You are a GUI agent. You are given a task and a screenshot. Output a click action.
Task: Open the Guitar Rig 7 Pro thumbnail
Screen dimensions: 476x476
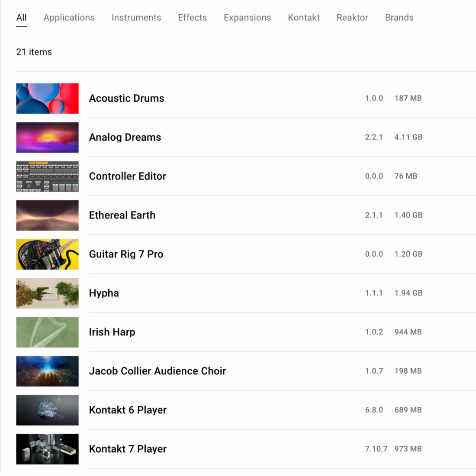pyautogui.click(x=47, y=254)
